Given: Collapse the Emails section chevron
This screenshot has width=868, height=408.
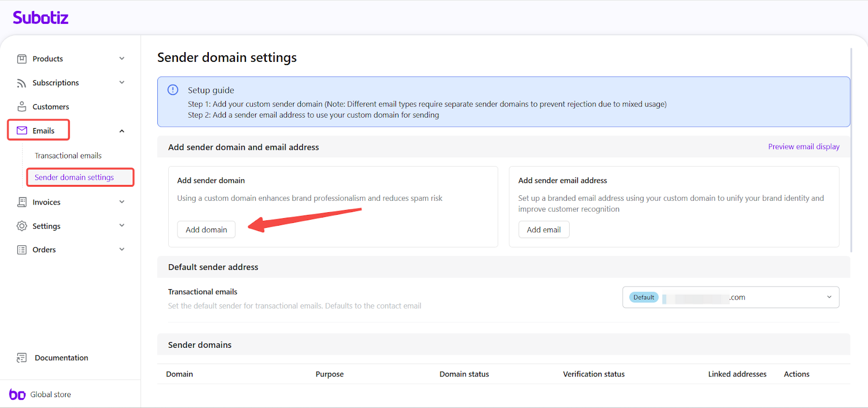Looking at the screenshot, I should tap(122, 131).
